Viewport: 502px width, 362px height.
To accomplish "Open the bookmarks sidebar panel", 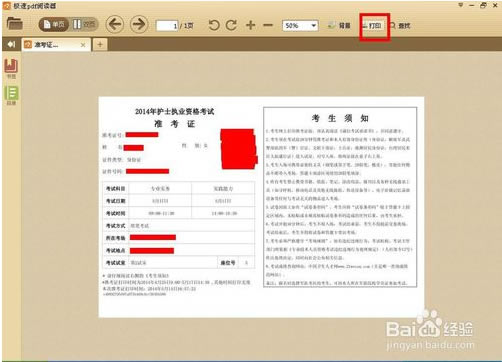I will click(x=11, y=69).
